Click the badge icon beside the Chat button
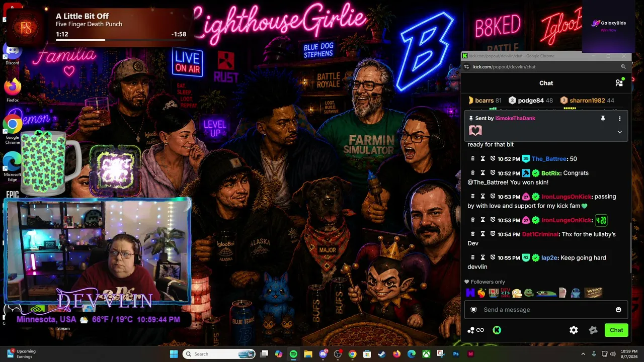 click(x=593, y=330)
